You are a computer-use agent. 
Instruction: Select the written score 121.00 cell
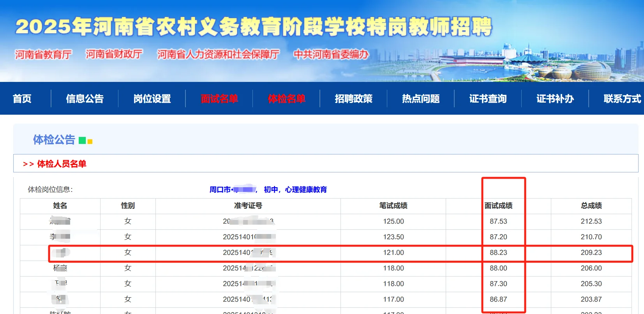[393, 252]
